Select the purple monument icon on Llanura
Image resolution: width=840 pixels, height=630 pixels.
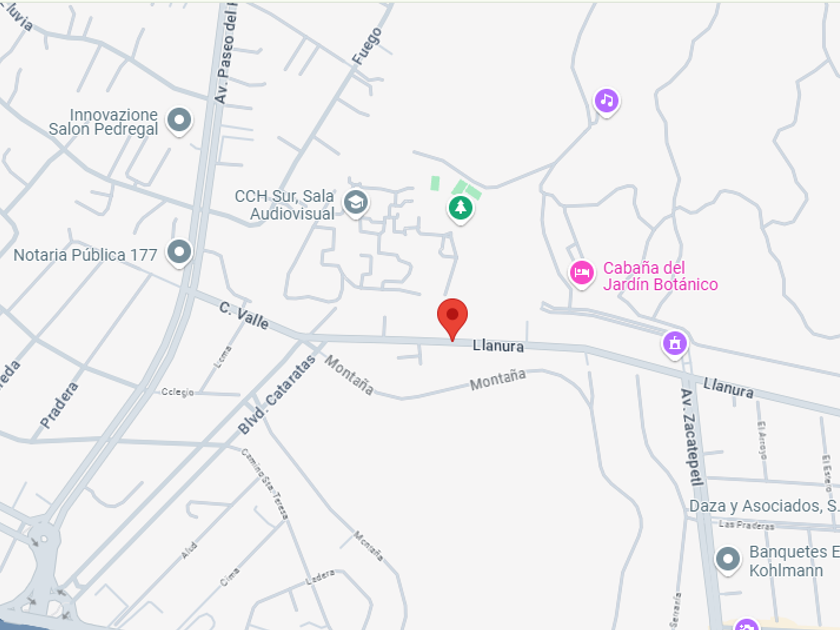pyautogui.click(x=674, y=343)
